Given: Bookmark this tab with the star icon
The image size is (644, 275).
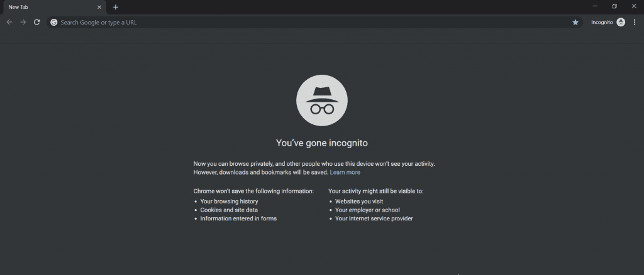Looking at the screenshot, I should 575,22.
